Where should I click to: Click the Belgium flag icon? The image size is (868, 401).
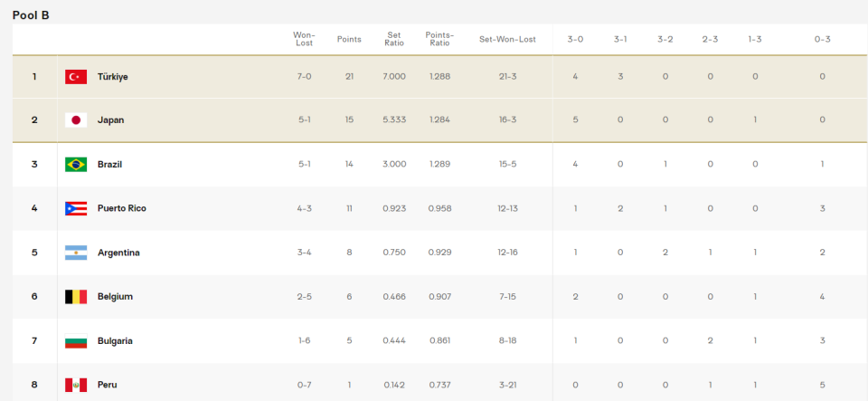pos(76,296)
